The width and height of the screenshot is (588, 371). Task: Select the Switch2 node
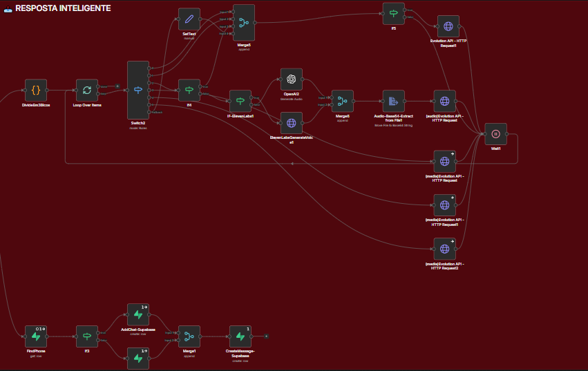138,90
